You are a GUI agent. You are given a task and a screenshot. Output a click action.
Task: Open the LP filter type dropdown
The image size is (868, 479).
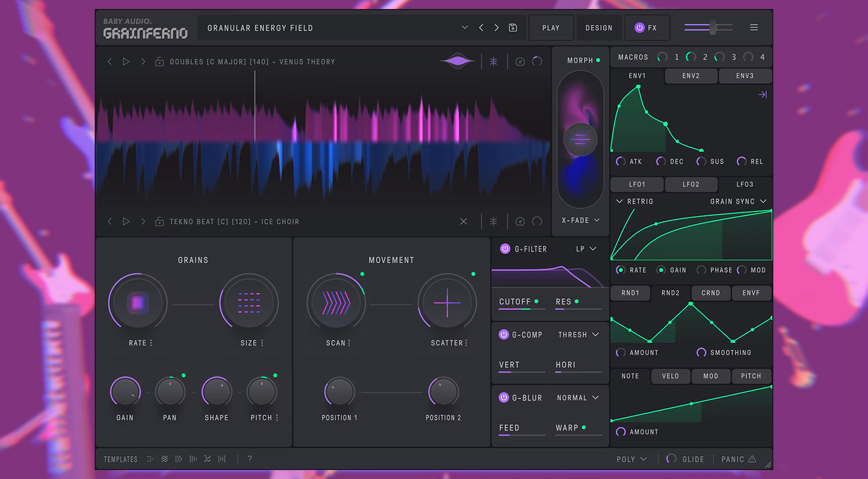(x=586, y=249)
